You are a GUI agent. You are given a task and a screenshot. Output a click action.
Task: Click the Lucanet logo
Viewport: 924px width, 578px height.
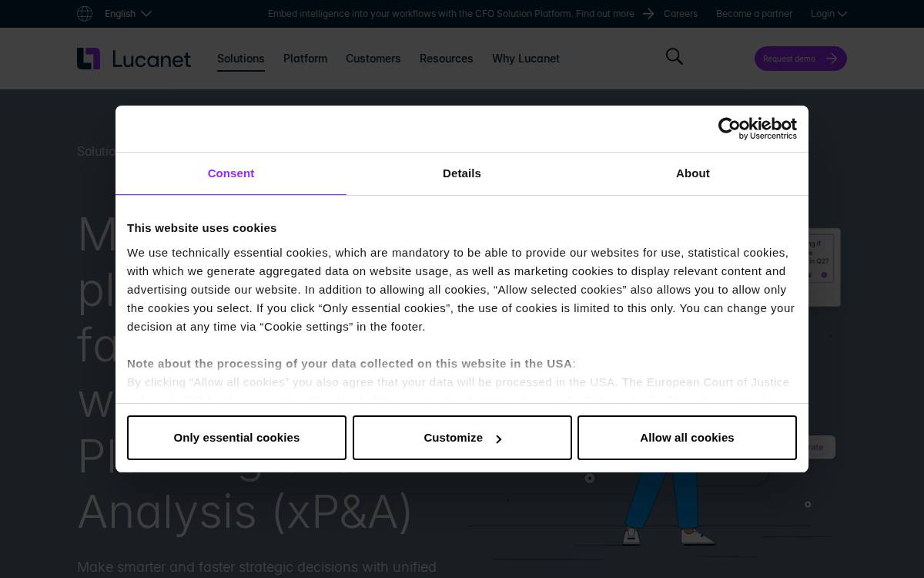pyautogui.click(x=134, y=59)
